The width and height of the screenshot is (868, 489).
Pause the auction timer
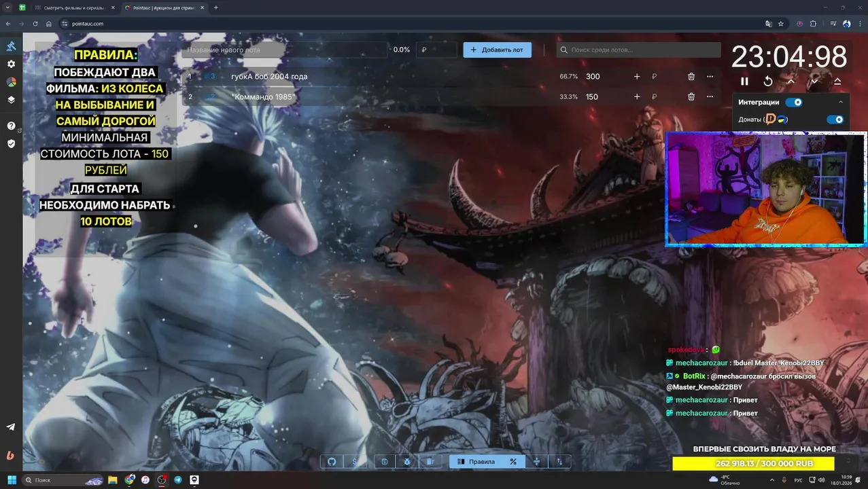[744, 81]
